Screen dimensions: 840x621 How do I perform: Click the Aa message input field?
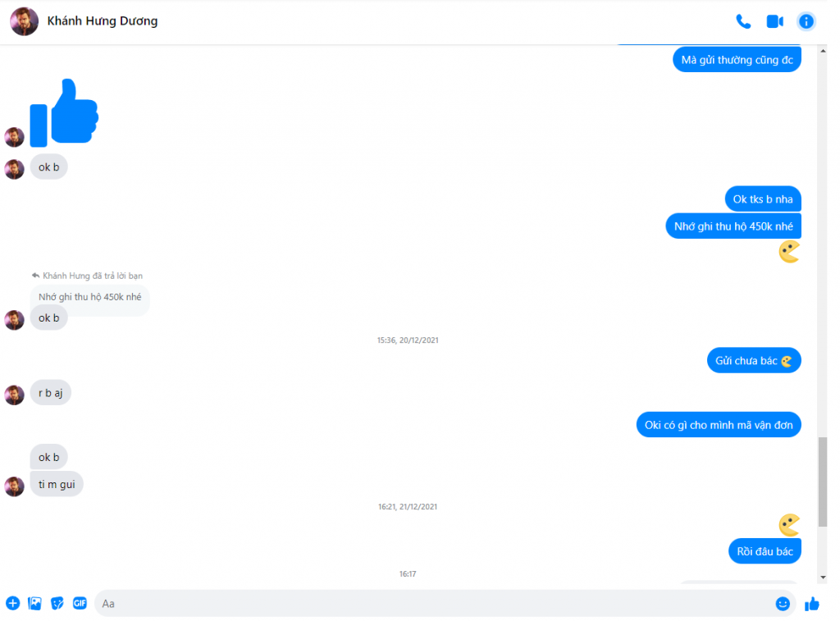click(x=434, y=603)
